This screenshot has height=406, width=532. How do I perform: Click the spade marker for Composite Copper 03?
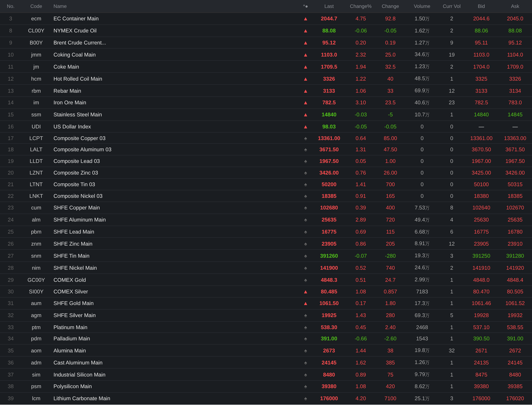(x=305, y=138)
